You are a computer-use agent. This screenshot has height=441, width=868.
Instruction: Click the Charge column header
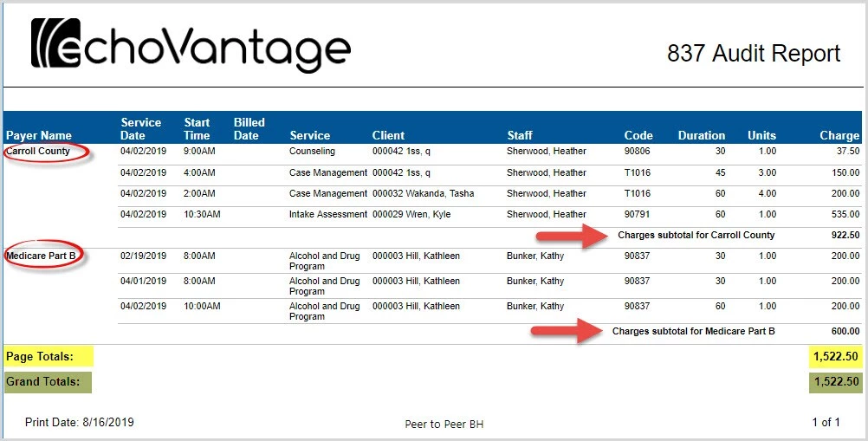[x=839, y=135]
